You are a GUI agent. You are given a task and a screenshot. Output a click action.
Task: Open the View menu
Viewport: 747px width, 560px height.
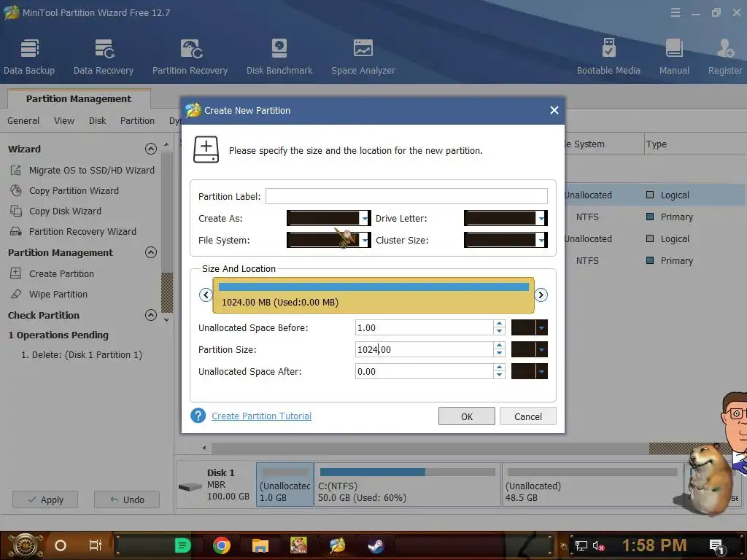[64, 121]
